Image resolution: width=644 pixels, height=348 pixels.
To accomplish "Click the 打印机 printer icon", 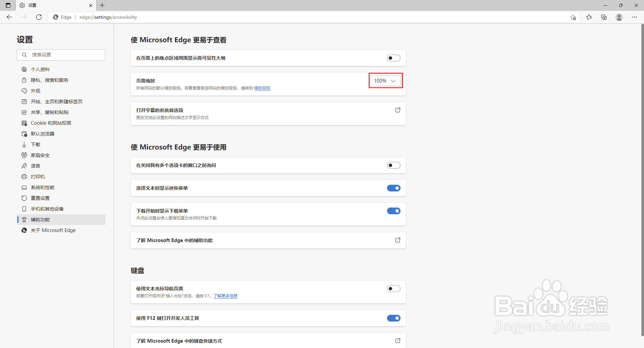I will [x=24, y=177].
